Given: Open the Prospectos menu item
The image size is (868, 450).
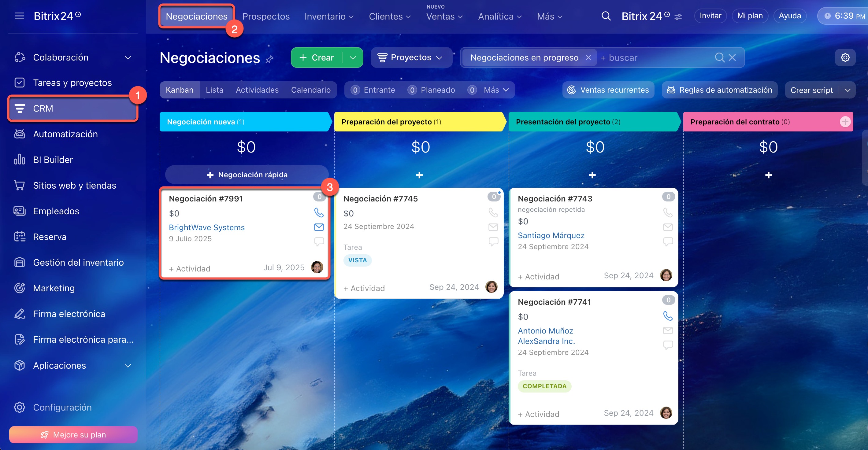Looking at the screenshot, I should (x=266, y=17).
